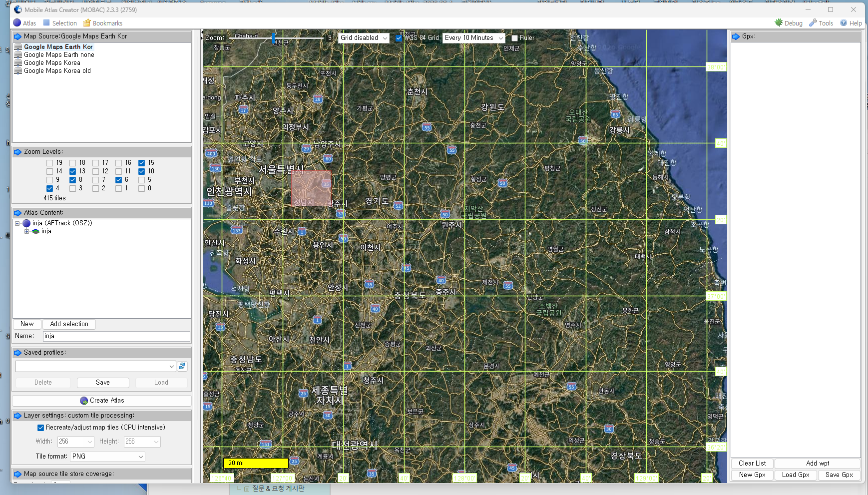Pick the Google Maps Earth none source icon

tap(18, 55)
